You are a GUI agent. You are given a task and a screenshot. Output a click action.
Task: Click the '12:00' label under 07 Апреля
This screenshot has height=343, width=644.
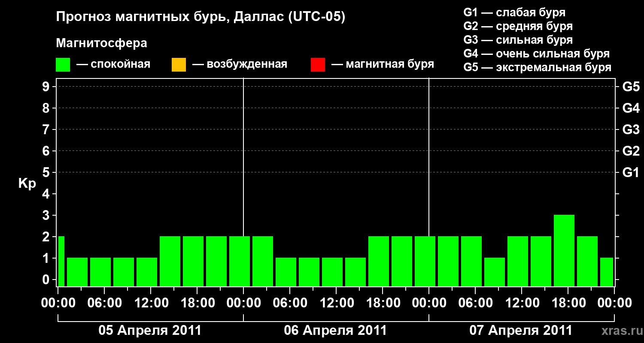(522, 303)
